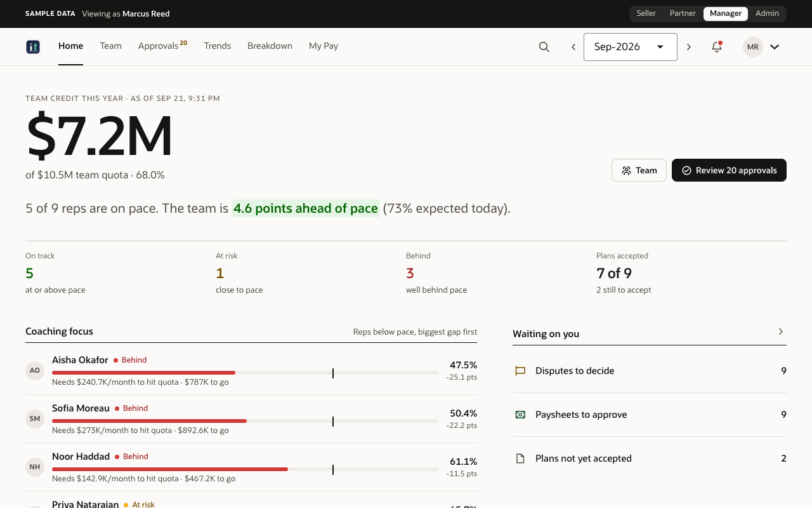Switch role view to Seller
The image size is (812, 508).
[646, 13]
